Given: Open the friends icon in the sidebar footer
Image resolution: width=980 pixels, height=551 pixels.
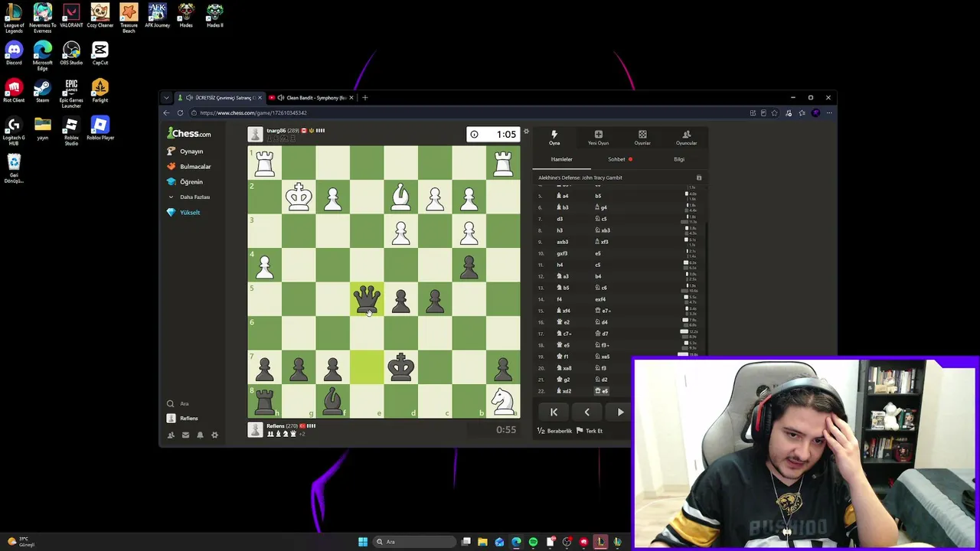Looking at the screenshot, I should 171,435.
